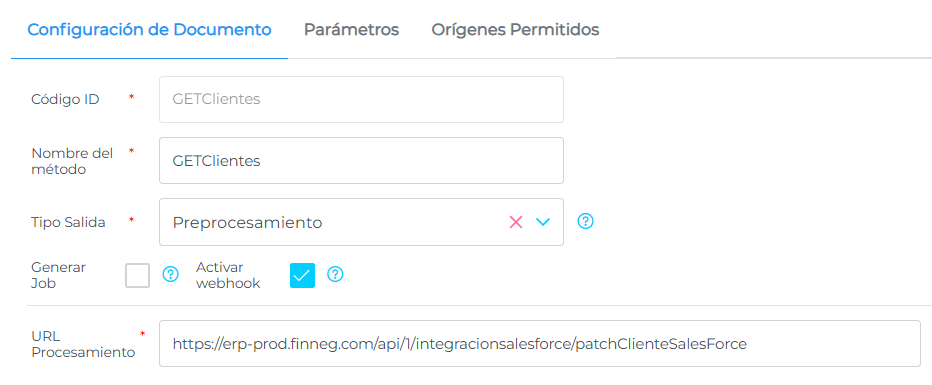Screen dimensions: 932x385
Task: Expand Tipo Salida using the chevron arrow
Action: (543, 222)
